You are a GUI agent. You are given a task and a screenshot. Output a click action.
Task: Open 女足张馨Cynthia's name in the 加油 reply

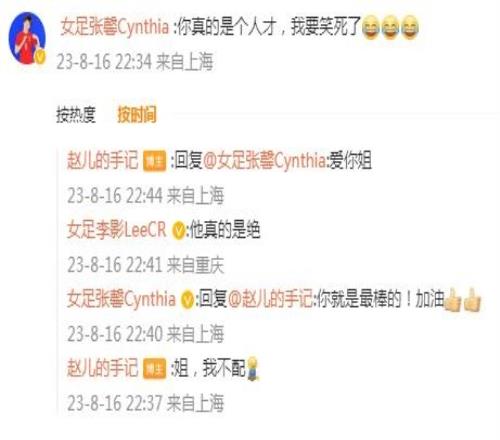[x=121, y=298]
